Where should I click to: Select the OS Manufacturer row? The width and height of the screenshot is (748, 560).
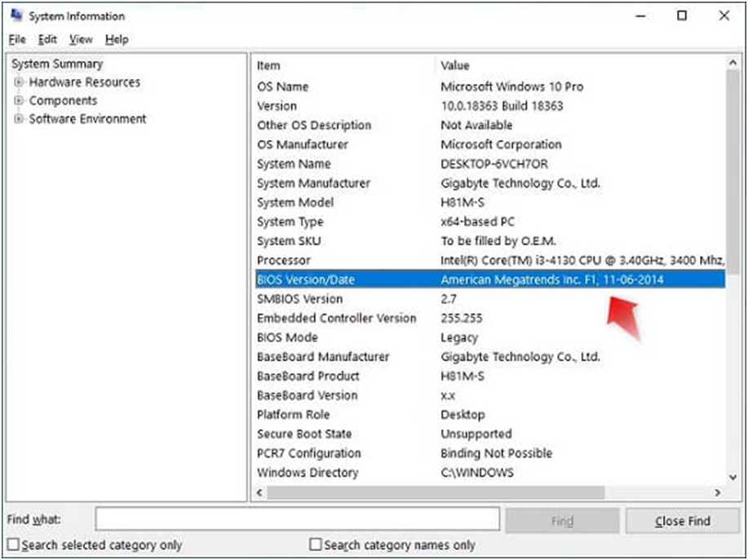(x=490, y=144)
